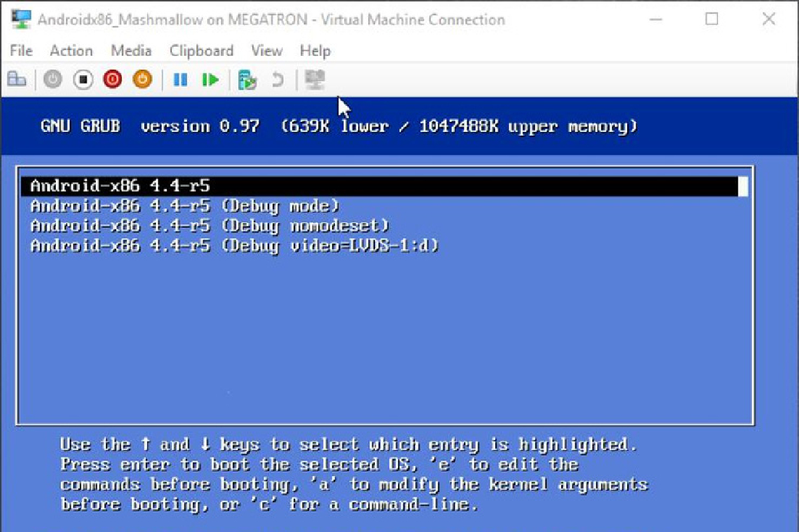Maximize the Virtual Machine Connection window

click(712, 19)
